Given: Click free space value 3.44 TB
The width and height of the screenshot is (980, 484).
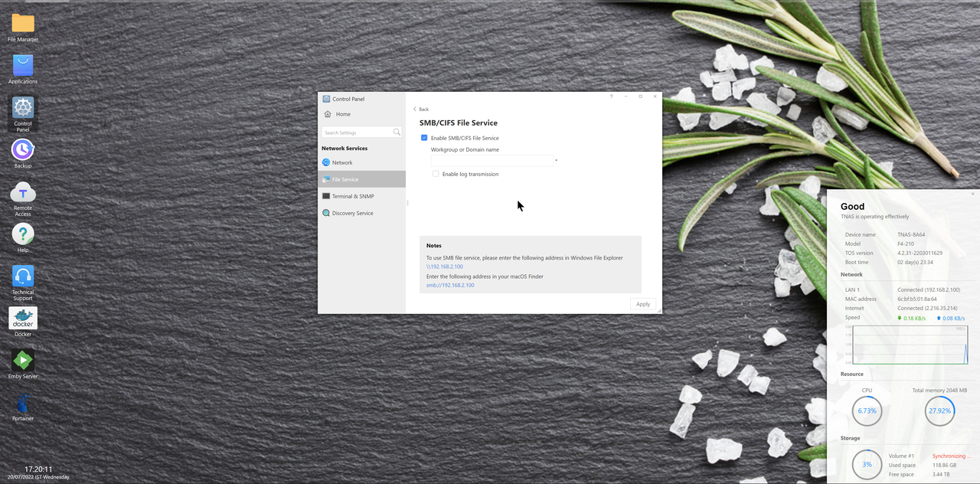Looking at the screenshot, I should click(x=941, y=474).
